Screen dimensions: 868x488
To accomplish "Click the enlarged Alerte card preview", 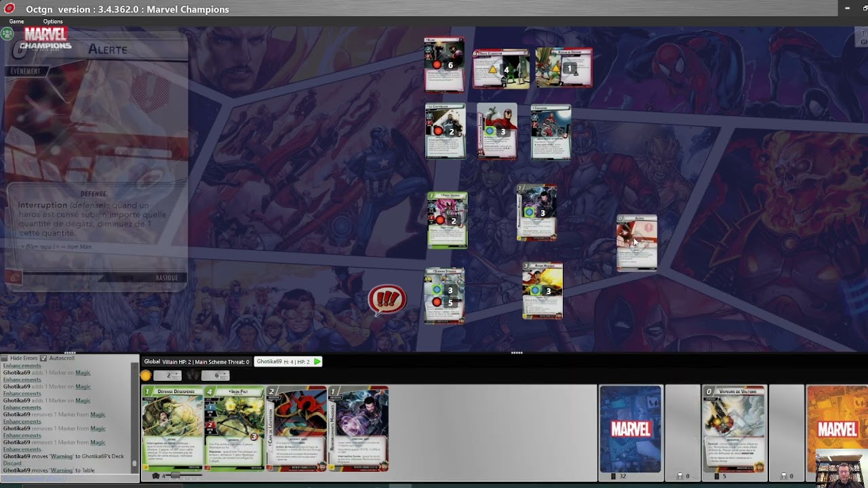I will click(x=96, y=161).
